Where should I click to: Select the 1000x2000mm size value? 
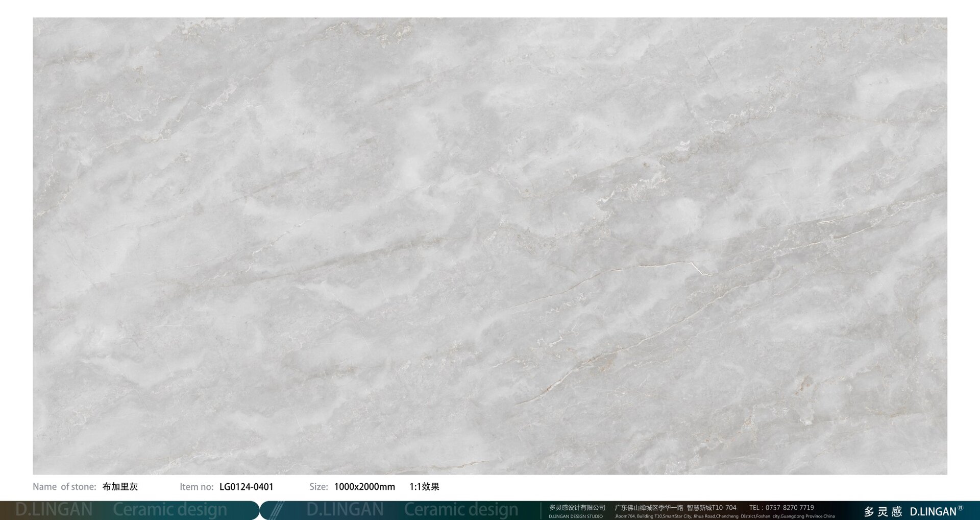pos(364,487)
